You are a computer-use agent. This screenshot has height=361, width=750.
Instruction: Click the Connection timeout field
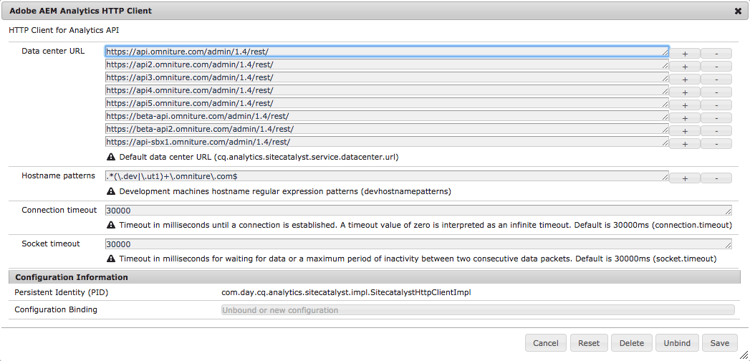pos(418,210)
